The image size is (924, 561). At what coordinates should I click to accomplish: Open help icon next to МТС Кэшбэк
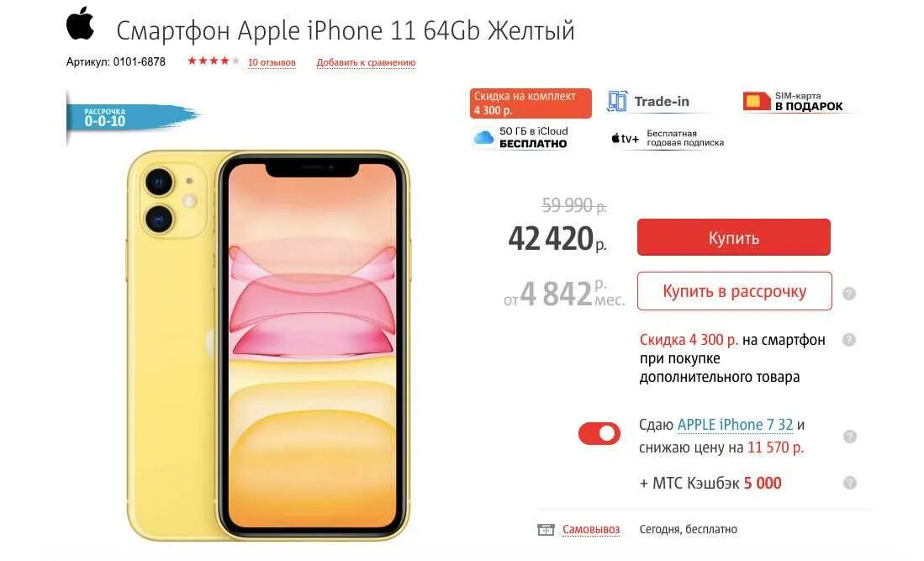[849, 483]
